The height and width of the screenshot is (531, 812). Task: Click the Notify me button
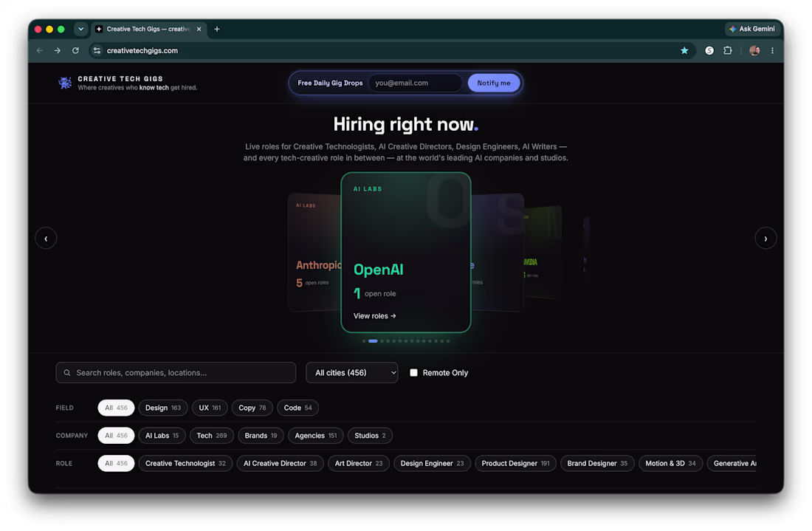[494, 83]
